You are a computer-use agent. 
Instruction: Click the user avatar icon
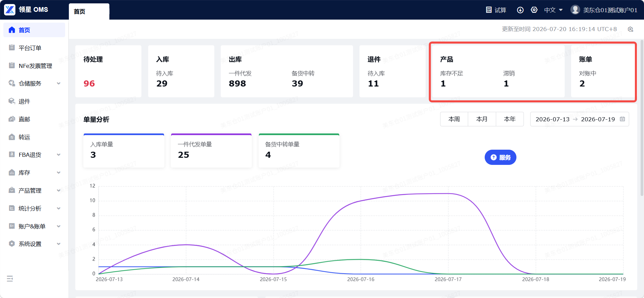(575, 10)
